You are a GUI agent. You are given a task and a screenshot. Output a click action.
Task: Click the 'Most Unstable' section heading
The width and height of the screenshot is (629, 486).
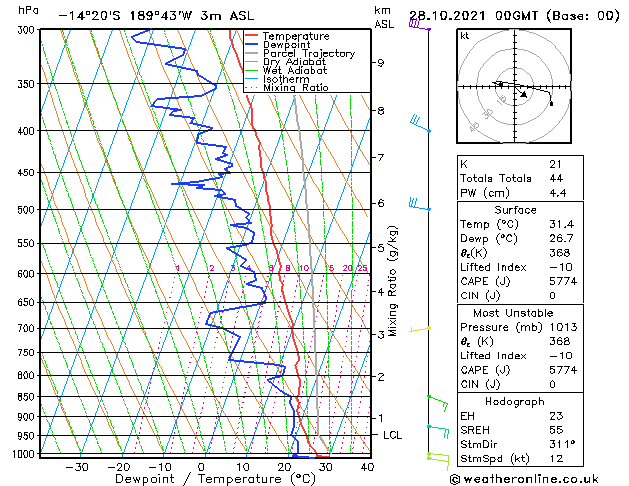click(513, 313)
